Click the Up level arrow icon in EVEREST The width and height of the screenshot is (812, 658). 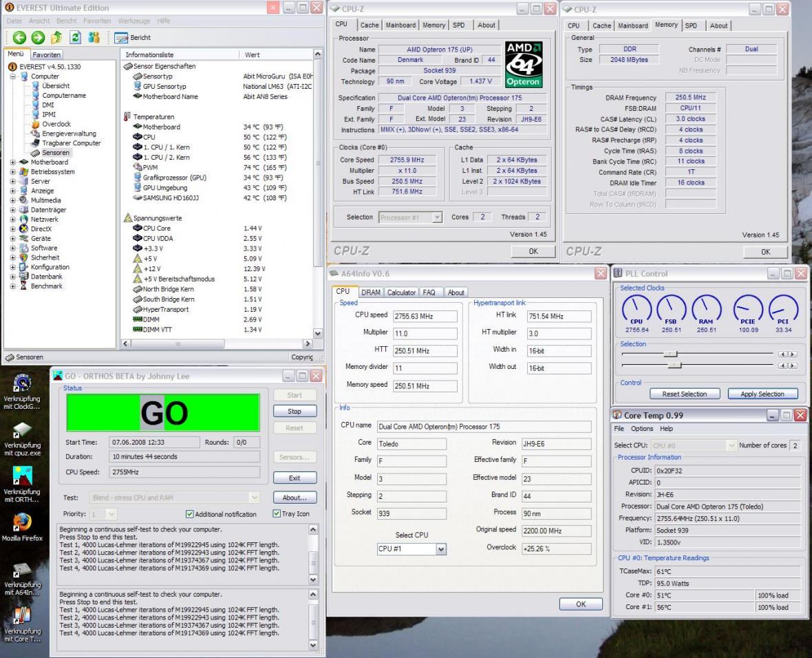56,37
